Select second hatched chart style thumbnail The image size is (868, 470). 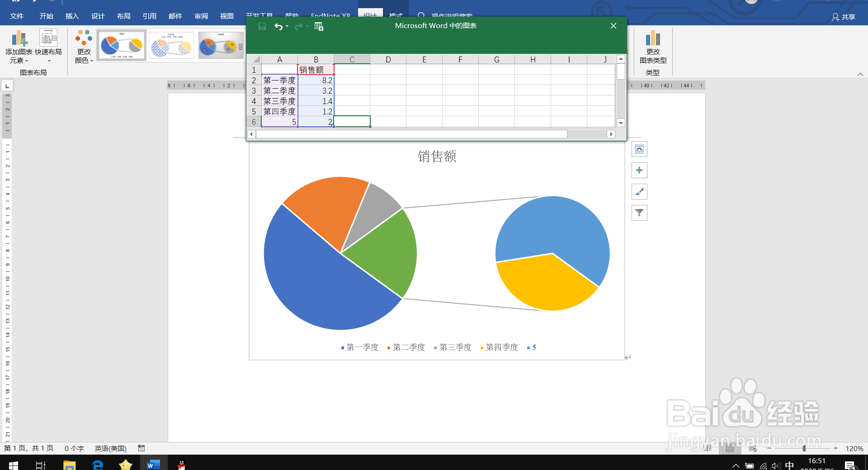pyautogui.click(x=171, y=45)
